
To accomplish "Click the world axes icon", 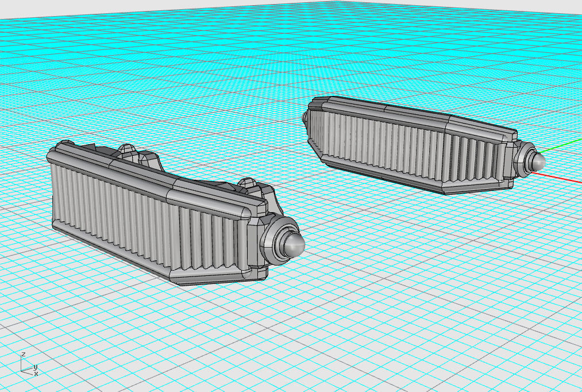I will (x=29, y=364).
